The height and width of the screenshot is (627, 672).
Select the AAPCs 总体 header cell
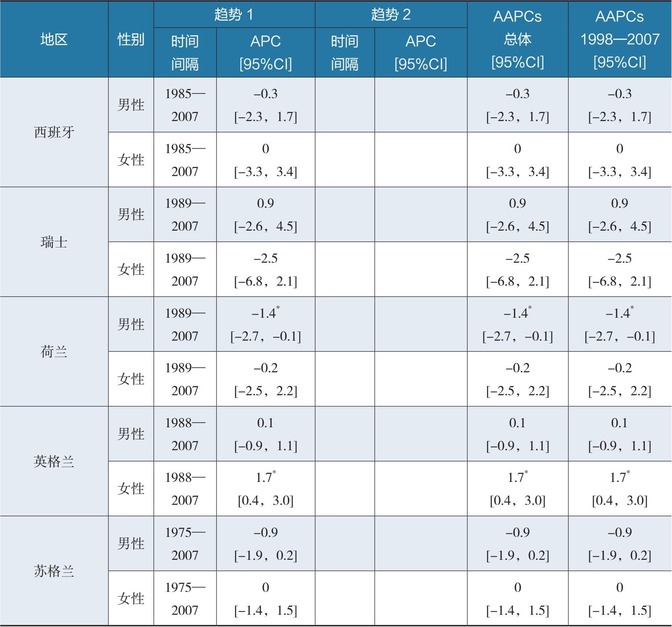(x=518, y=39)
